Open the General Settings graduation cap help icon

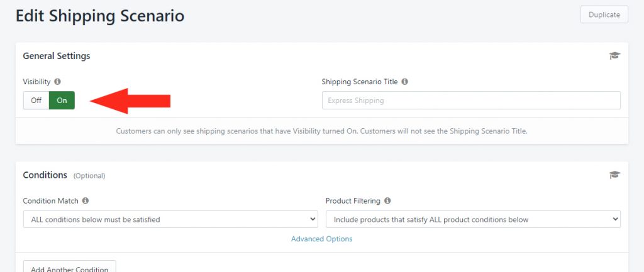coord(614,56)
